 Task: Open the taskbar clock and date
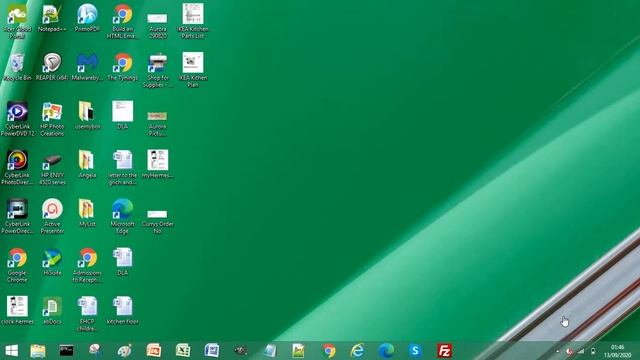618,351
